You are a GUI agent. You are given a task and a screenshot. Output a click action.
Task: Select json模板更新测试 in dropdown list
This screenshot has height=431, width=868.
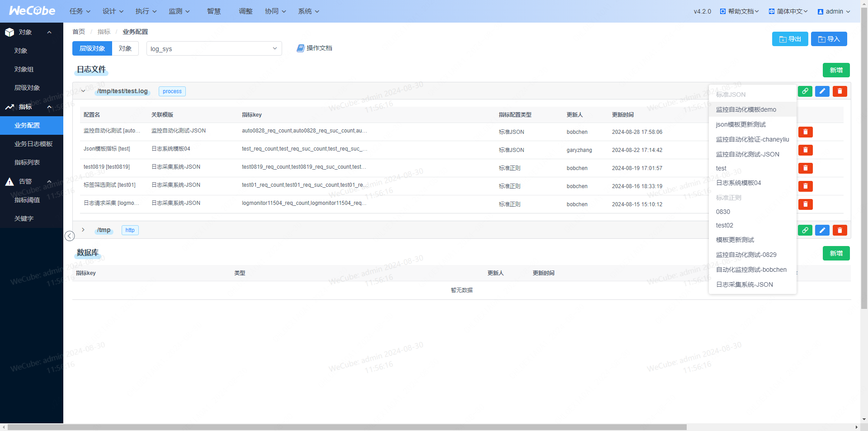click(753, 124)
